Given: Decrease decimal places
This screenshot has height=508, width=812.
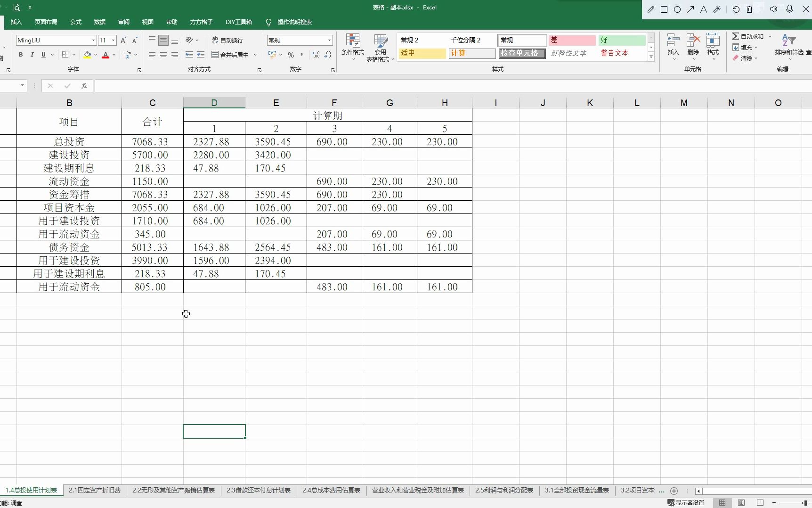Looking at the screenshot, I should coord(328,55).
